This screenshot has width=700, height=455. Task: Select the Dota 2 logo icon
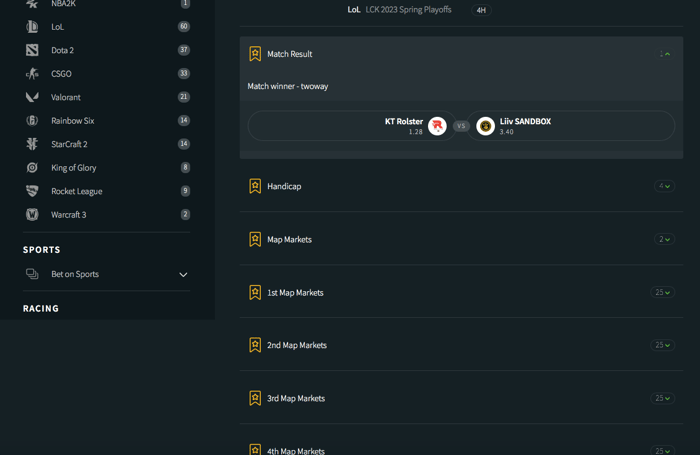point(32,50)
